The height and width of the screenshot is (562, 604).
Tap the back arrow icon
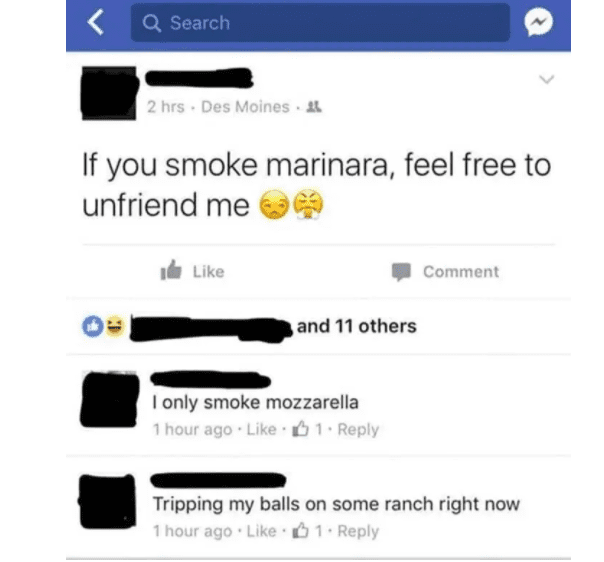[x=96, y=22]
